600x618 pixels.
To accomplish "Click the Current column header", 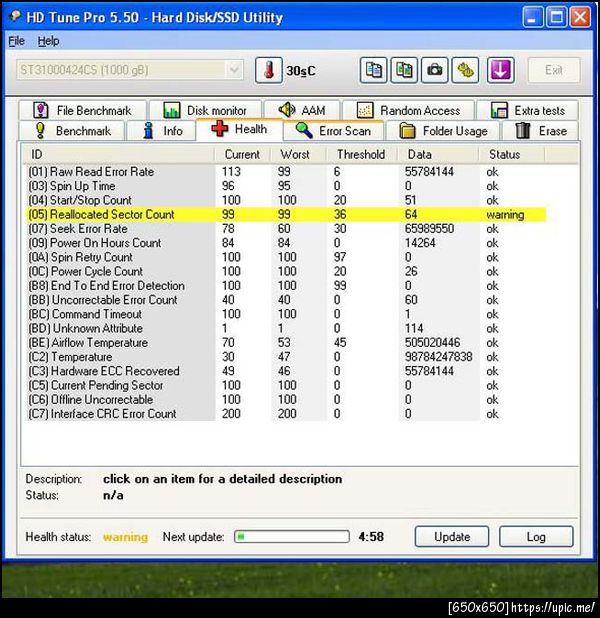I will 242,154.
